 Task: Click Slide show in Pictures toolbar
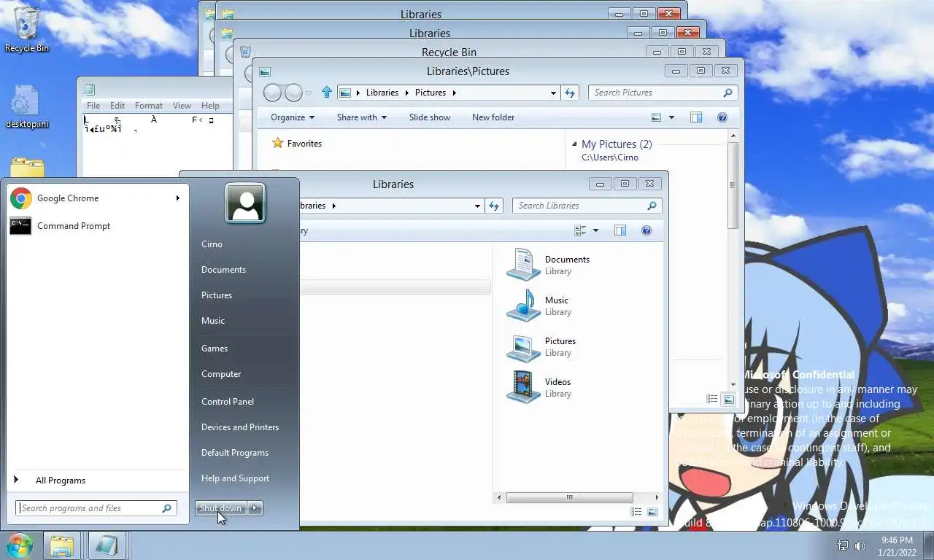430,117
